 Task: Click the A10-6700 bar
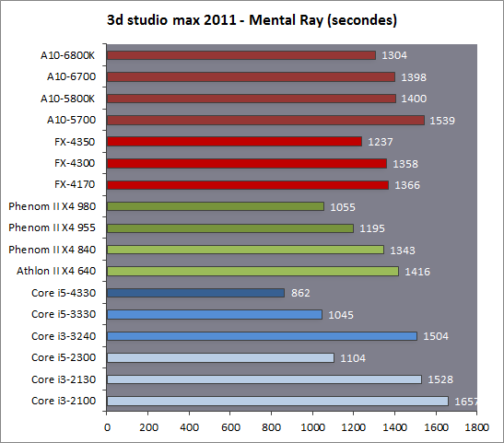point(251,77)
